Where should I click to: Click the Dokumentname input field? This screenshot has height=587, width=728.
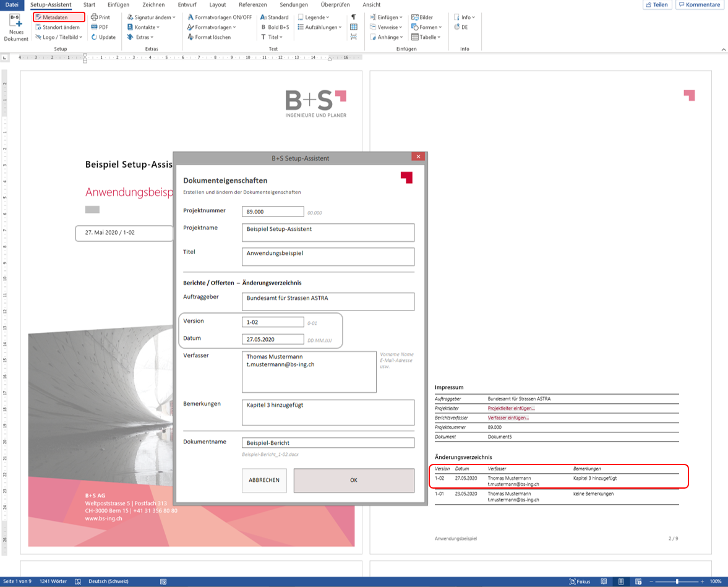point(328,443)
